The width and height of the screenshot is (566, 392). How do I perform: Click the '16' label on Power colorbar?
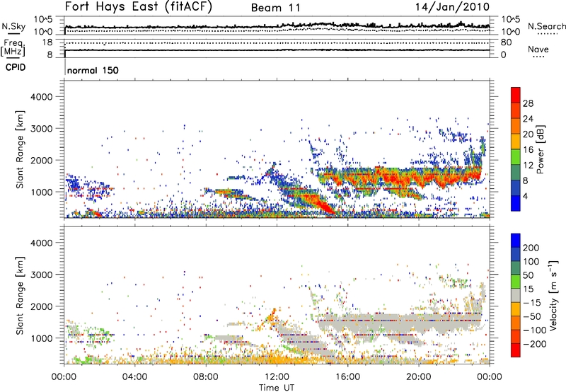point(528,149)
